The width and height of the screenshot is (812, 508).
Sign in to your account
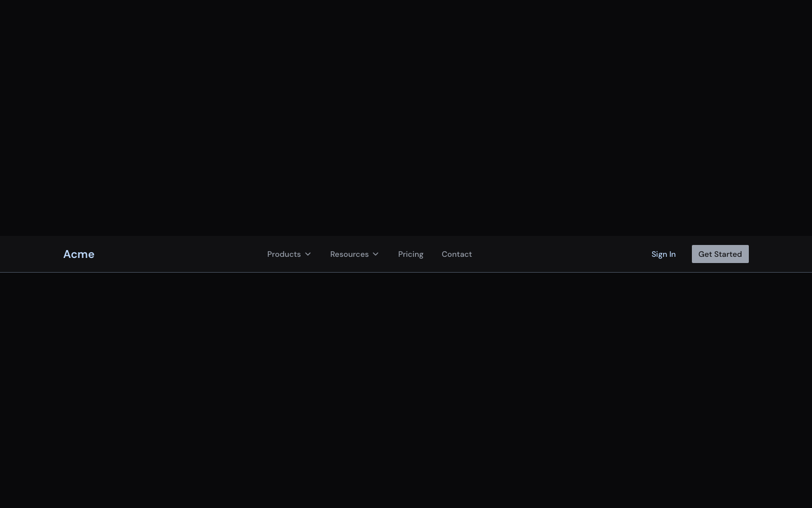[x=664, y=254]
